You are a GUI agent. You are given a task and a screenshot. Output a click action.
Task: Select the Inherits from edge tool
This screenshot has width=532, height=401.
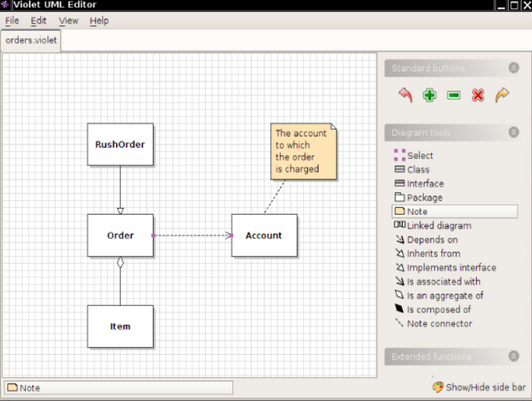433,253
